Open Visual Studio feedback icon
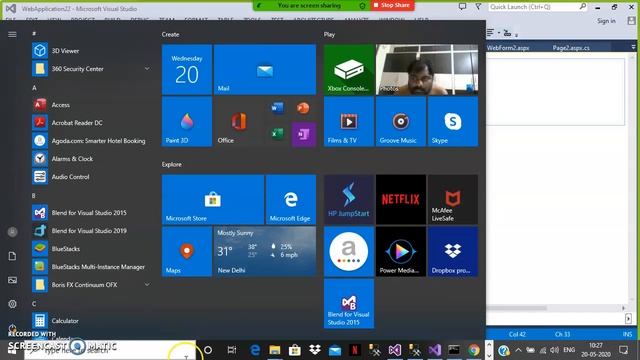The width and height of the screenshot is (640, 360). (x=462, y=7)
